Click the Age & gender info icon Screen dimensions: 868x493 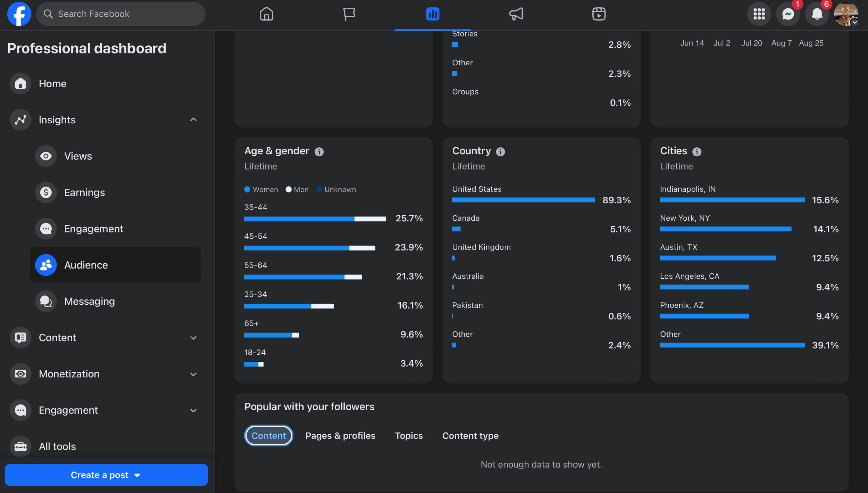click(x=319, y=152)
